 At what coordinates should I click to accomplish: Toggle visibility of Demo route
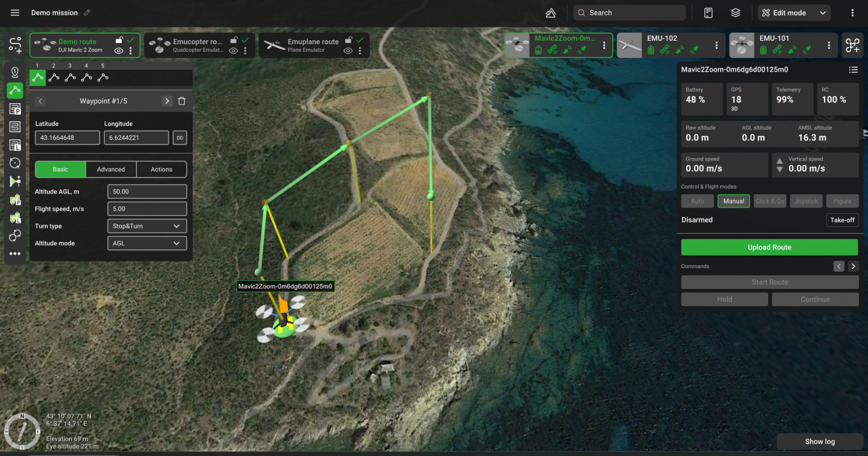119,51
